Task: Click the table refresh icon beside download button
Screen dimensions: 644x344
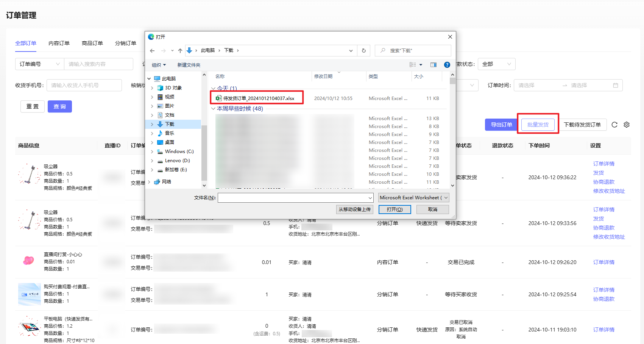Action: pyautogui.click(x=614, y=125)
